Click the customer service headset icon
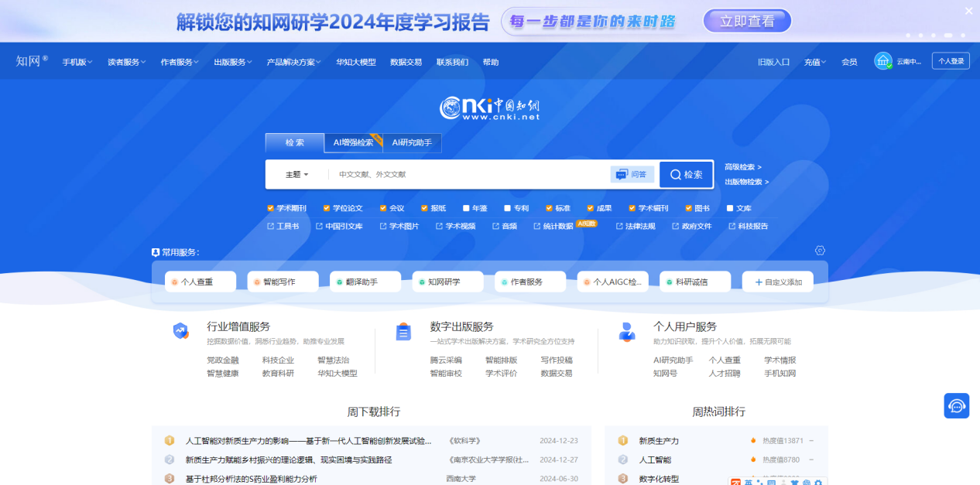 coord(956,405)
